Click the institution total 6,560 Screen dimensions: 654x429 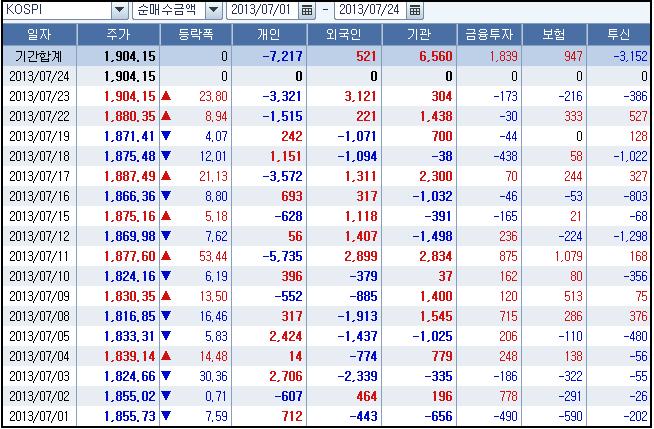coord(436,56)
